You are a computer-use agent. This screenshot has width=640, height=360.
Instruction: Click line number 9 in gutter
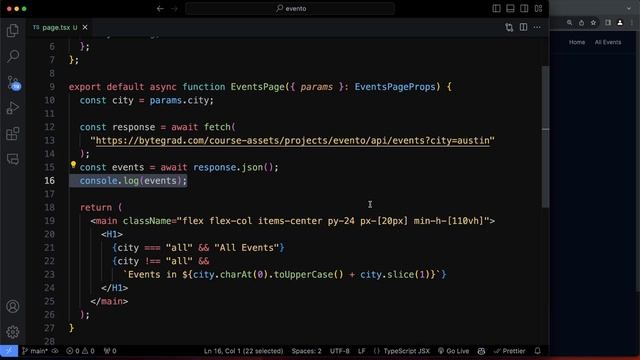point(52,87)
